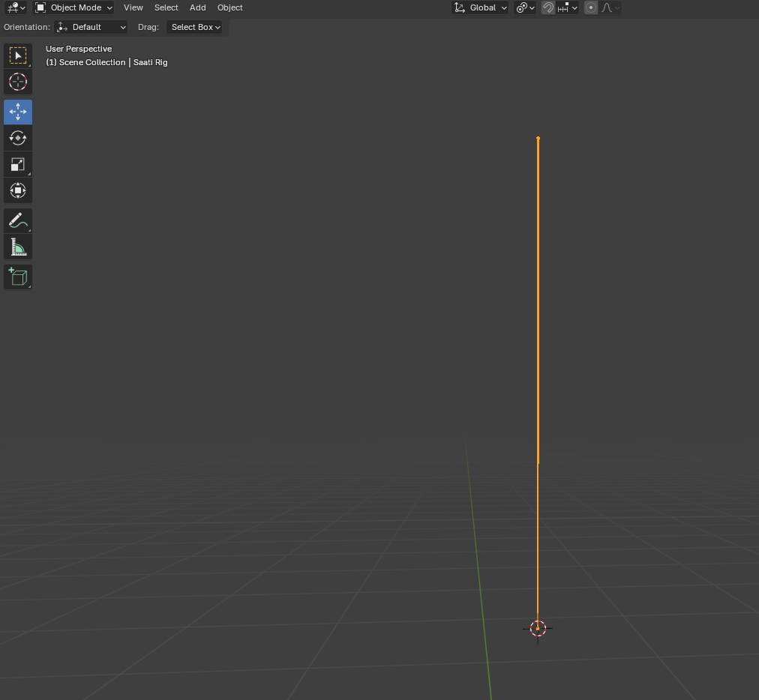
Task: Click the top endpoint of orange rig
Action: tap(538, 139)
